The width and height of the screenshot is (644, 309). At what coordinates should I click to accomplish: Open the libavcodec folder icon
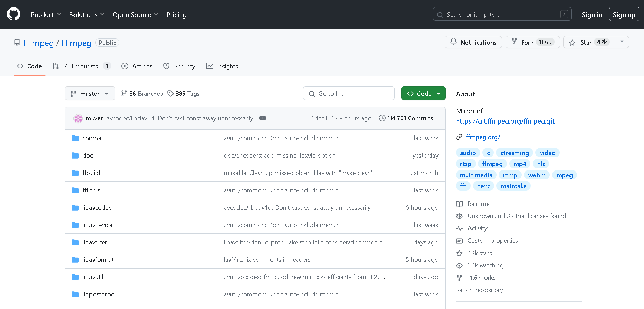click(75, 208)
